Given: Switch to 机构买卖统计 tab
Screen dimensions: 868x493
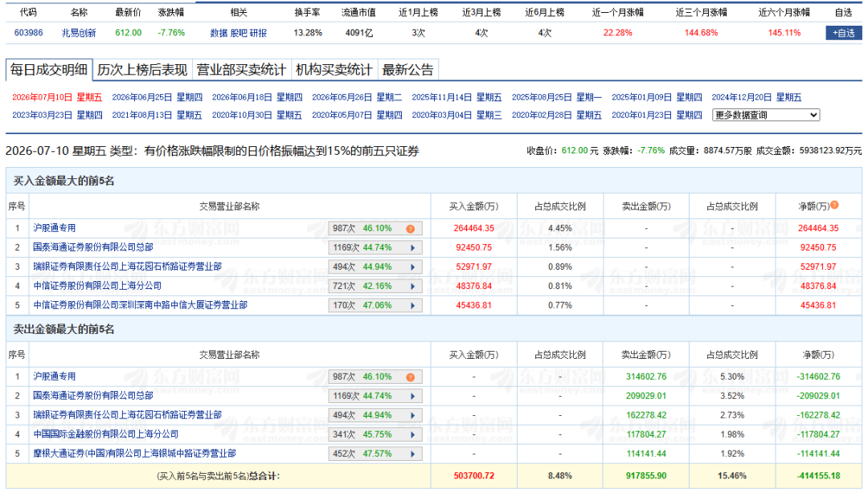Looking at the screenshot, I should coord(334,70).
